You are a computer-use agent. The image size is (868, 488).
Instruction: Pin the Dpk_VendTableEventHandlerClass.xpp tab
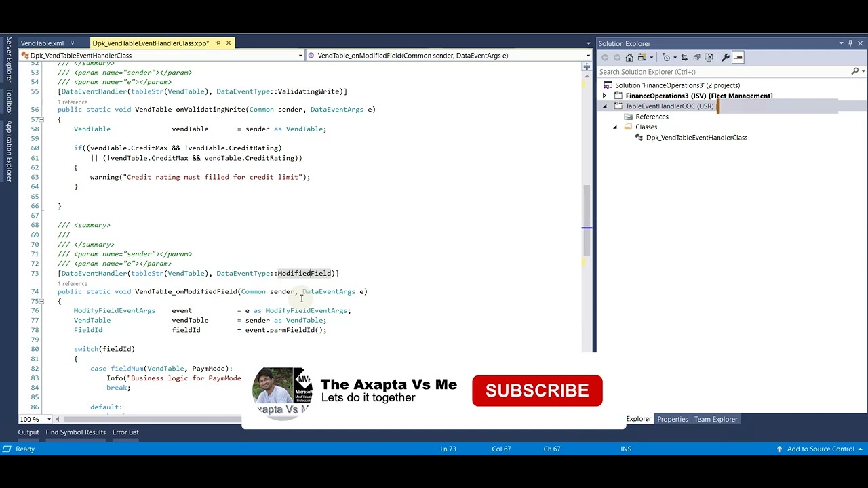tap(218, 43)
